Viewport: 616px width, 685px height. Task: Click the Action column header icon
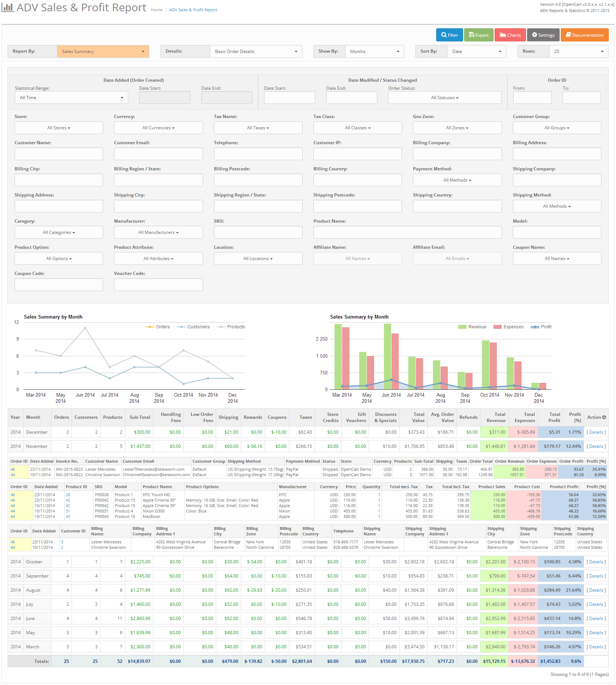pyautogui.click(x=604, y=417)
